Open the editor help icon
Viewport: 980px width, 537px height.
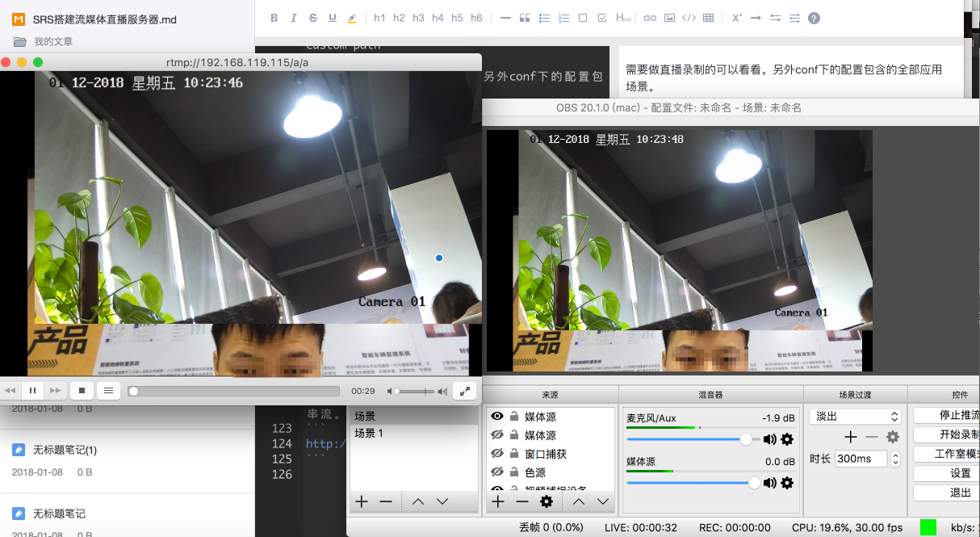[814, 18]
